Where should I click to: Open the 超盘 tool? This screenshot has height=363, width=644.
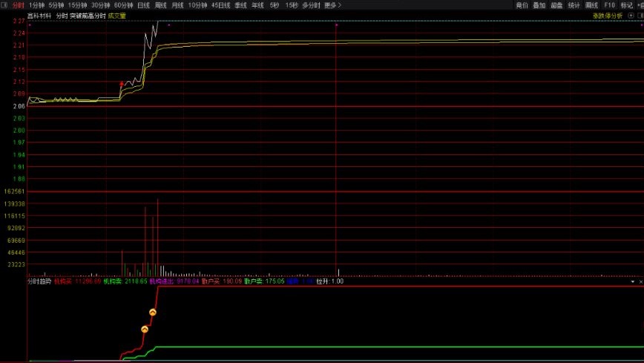[x=556, y=5]
